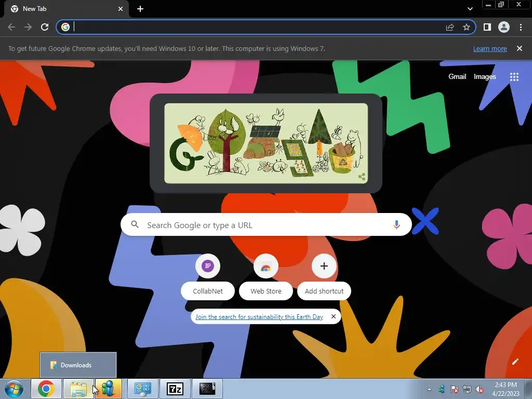Bookmark this tab with star icon
The width and height of the screenshot is (532, 399).
[x=467, y=27]
